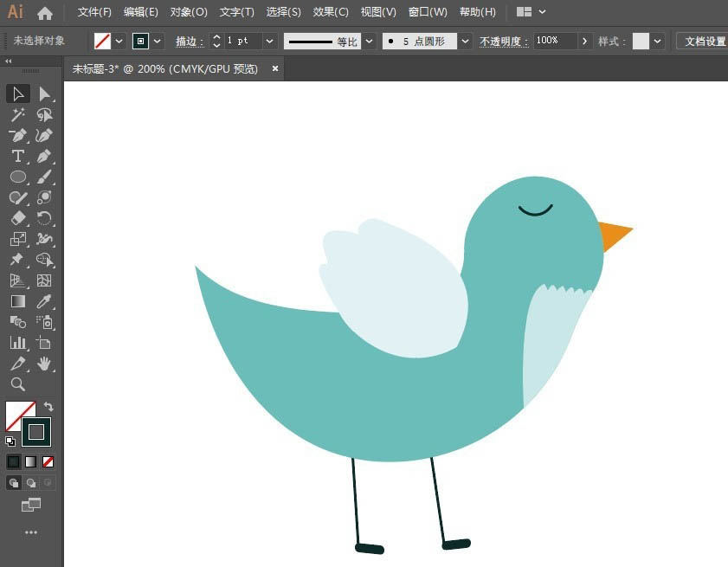Click the 不透明度 label link

[x=503, y=42]
